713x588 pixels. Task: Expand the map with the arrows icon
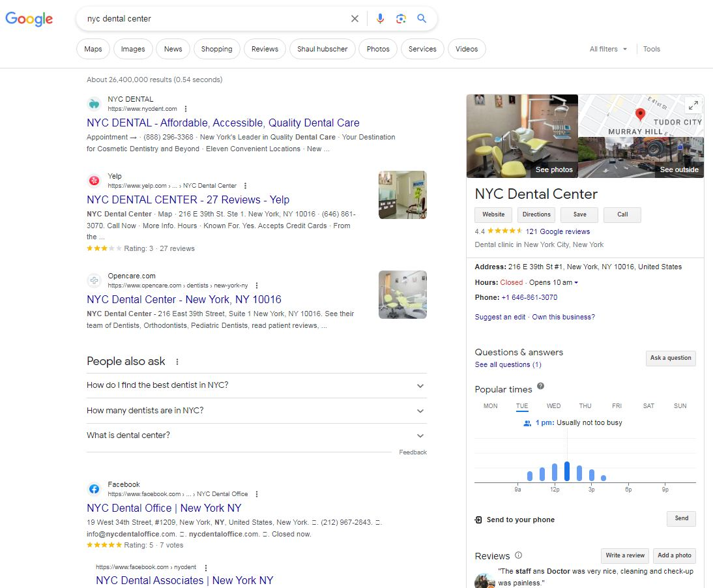(693, 105)
